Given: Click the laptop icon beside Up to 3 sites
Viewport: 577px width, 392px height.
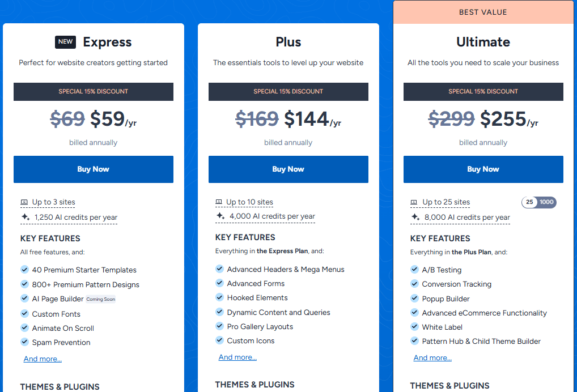Looking at the screenshot, I should (x=24, y=202).
